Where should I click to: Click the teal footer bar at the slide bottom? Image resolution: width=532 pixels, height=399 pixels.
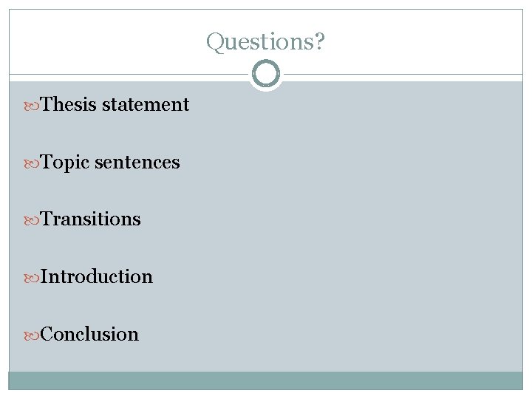tap(266, 381)
